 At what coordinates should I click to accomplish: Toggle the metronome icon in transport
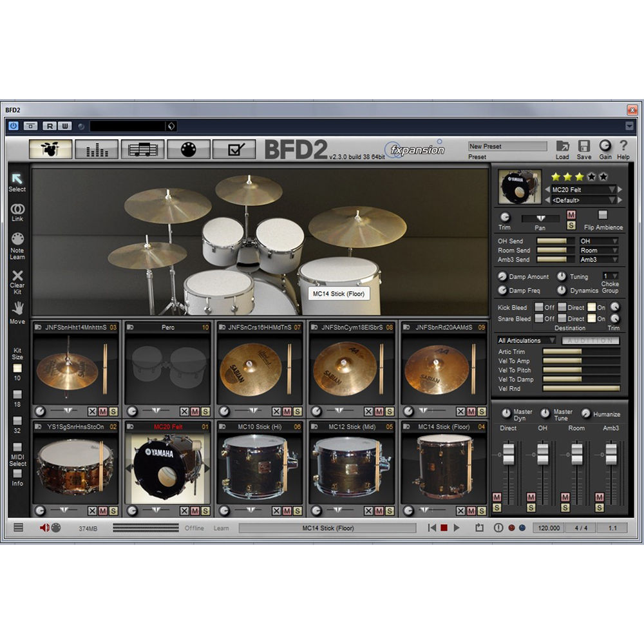498,528
